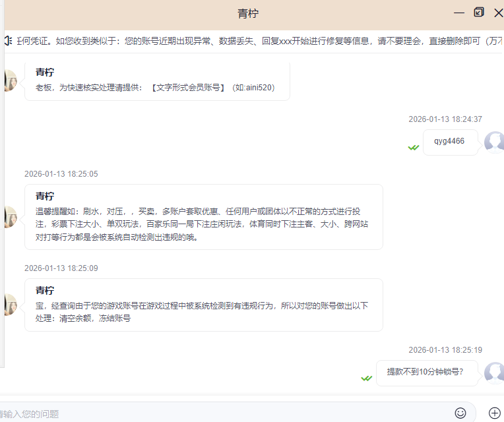
Task: Open the emoji picker in input box
Action: click(460, 413)
